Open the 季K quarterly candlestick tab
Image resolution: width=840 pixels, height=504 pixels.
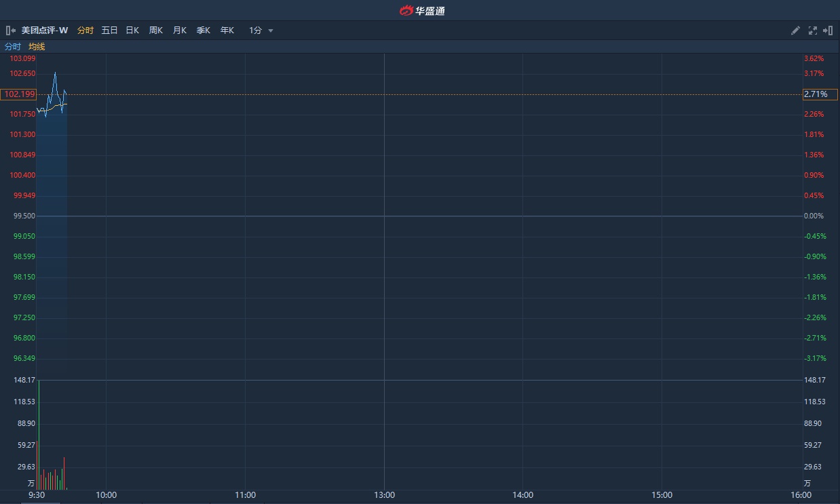coord(204,31)
